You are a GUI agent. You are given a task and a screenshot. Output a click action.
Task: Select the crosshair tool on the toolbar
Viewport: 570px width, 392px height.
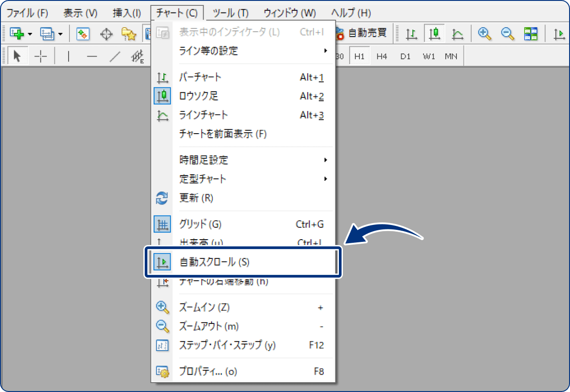pos(41,56)
